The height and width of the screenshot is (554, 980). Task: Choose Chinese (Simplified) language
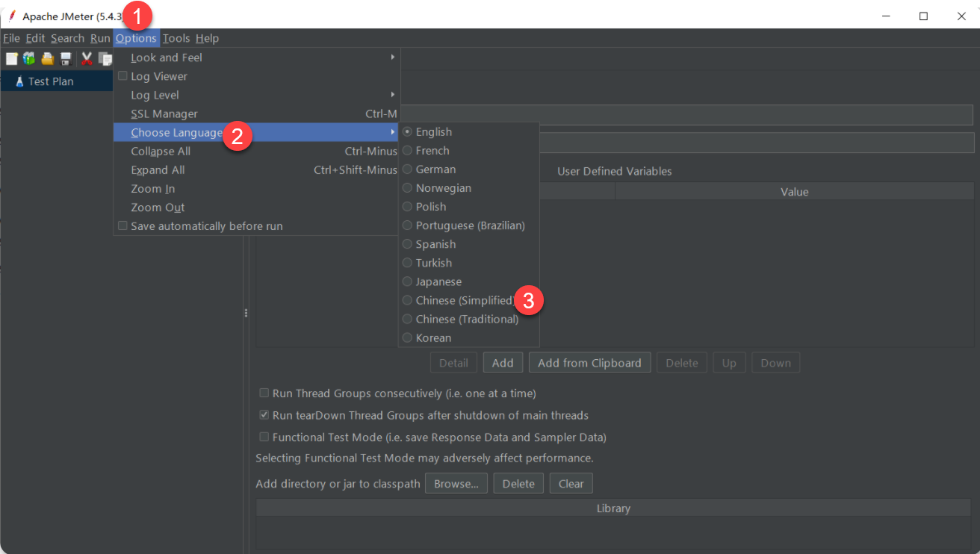tap(468, 300)
